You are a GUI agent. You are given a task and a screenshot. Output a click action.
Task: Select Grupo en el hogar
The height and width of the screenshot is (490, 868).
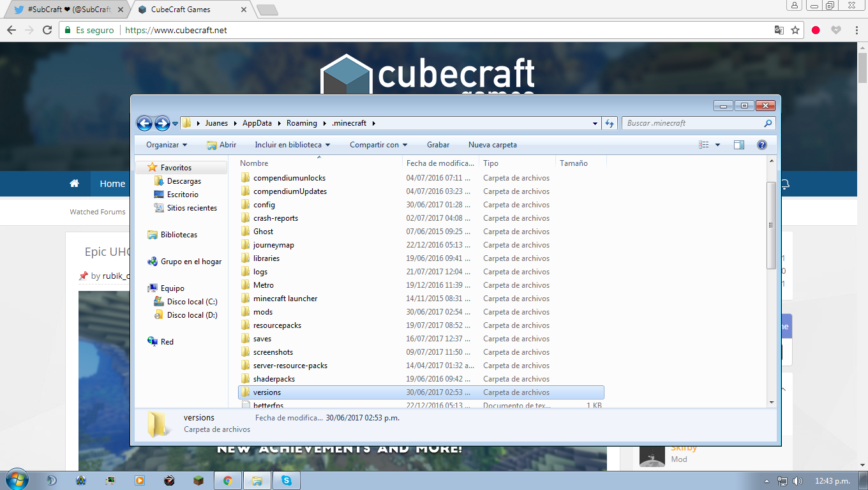tap(191, 262)
